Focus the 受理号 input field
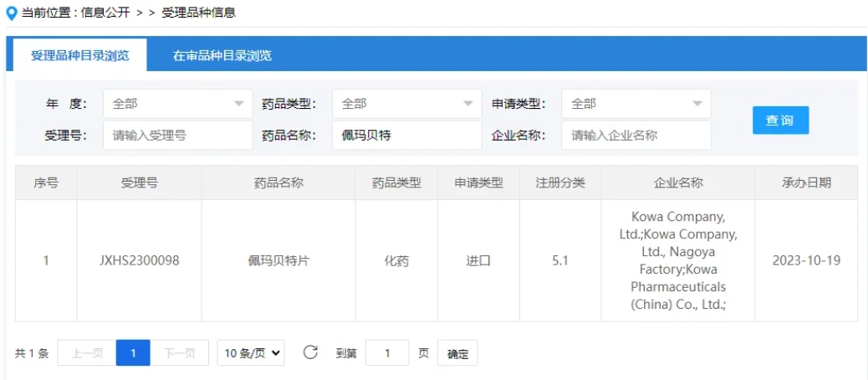 point(177,136)
